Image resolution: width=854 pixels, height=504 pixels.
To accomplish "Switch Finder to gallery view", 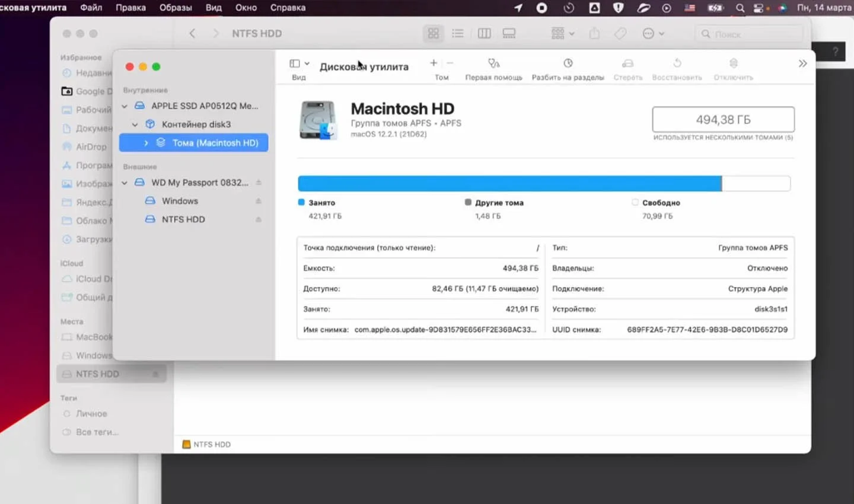I will (x=509, y=34).
